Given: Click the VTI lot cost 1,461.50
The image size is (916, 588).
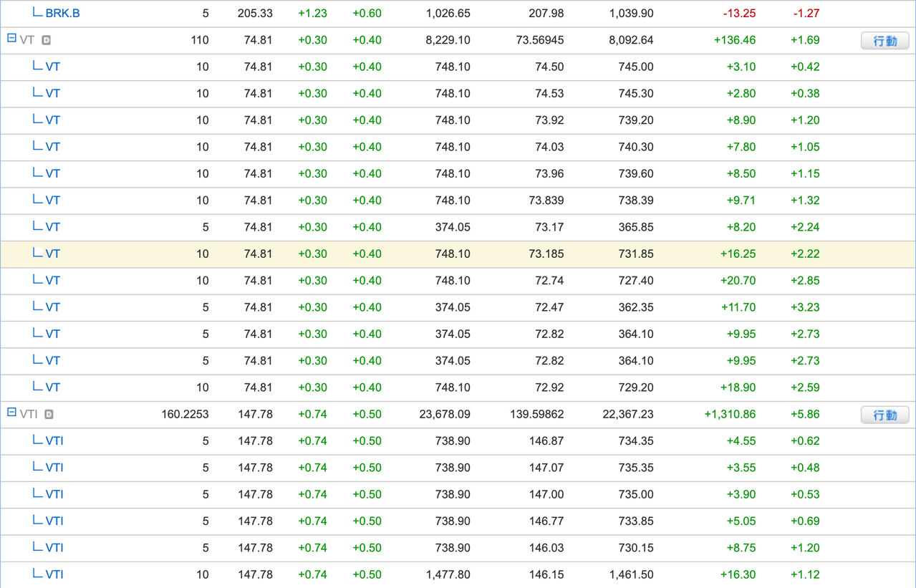Looking at the screenshot, I should coord(631,574).
